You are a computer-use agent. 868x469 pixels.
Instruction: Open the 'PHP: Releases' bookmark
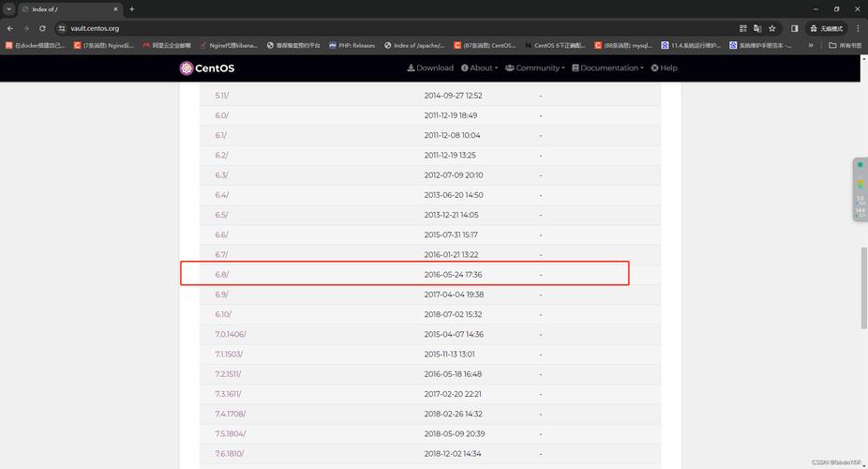pyautogui.click(x=352, y=45)
